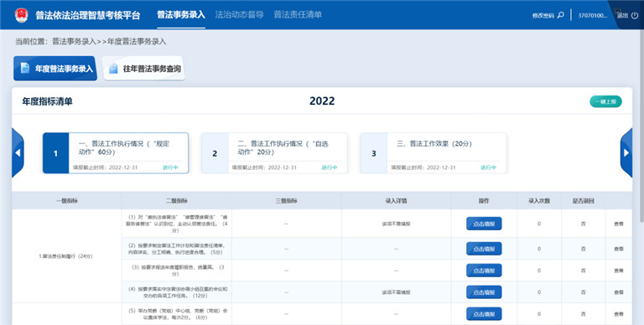The width and height of the screenshot is (644, 325).
Task: Switch to 年度普法事务录入 sub-tab
Action: point(55,68)
